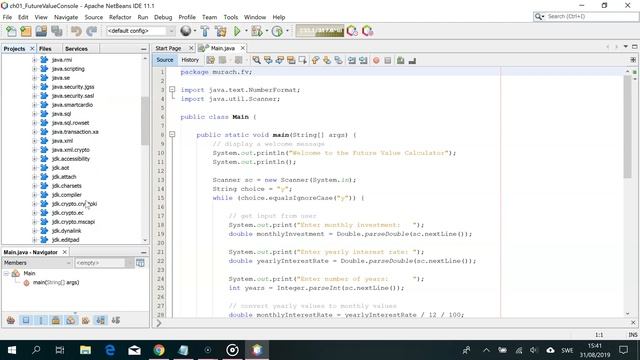
Task: Click Find Selection magnifier in editor toolbar
Action: click(256, 60)
